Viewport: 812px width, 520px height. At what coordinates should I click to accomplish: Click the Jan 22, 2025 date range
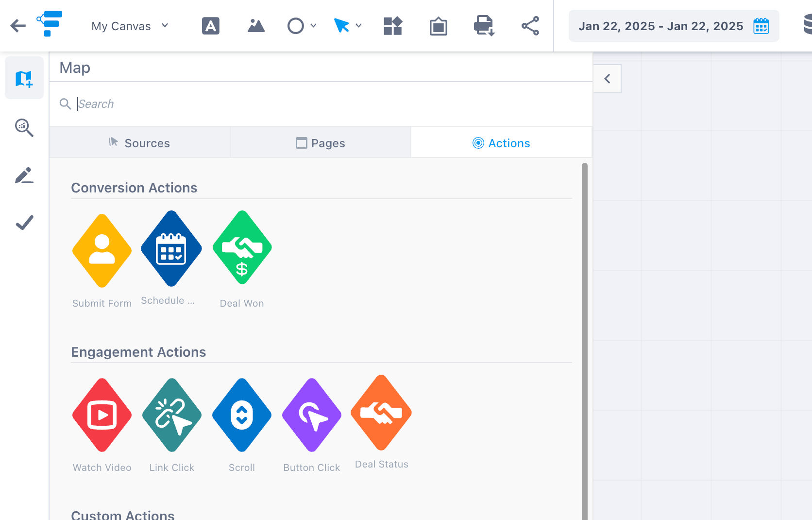coord(660,26)
